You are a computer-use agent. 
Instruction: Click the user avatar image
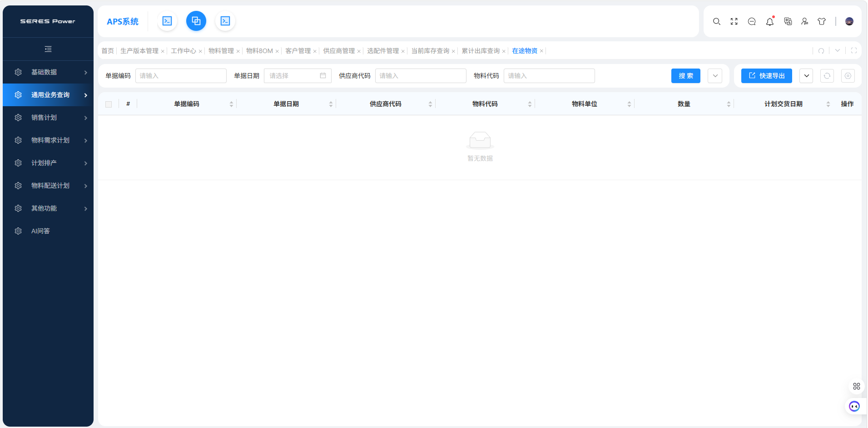coord(849,21)
